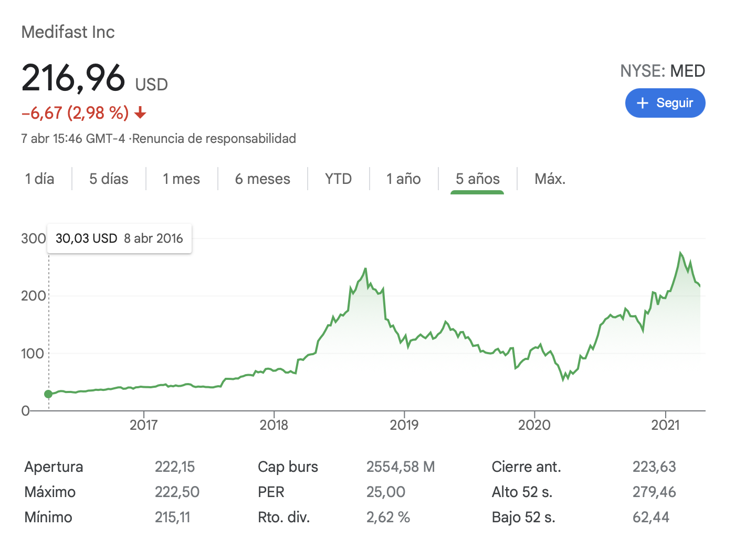Click the 30,03 USD tooltip on chart
Viewport: 756px width, 558px height.
pyautogui.click(x=120, y=239)
